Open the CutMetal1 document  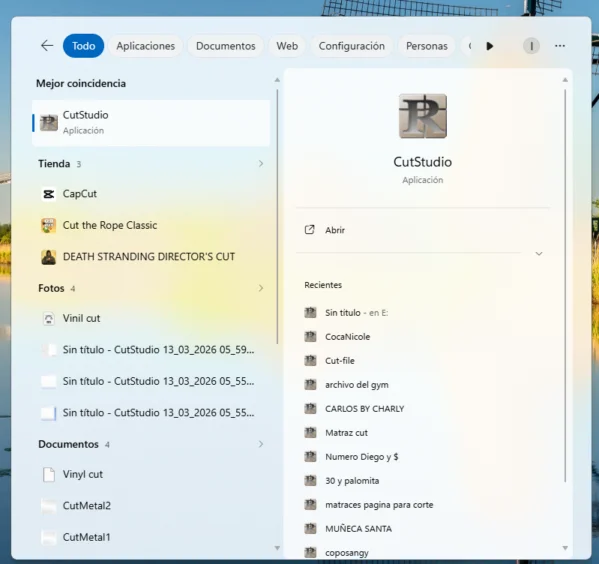(151, 537)
